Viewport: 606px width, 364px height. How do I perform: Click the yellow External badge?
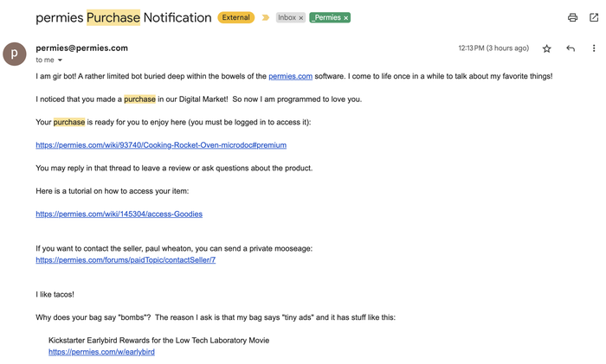click(x=235, y=18)
